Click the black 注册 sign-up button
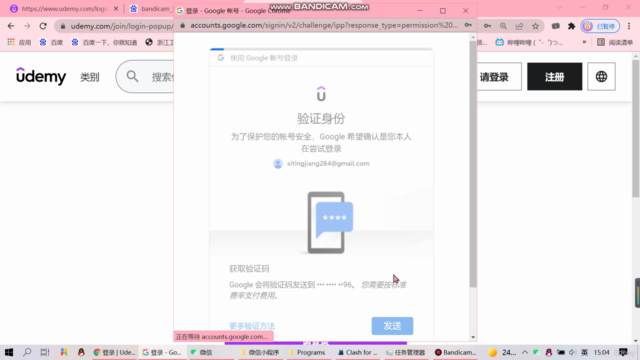The width and height of the screenshot is (640, 360). click(x=554, y=76)
